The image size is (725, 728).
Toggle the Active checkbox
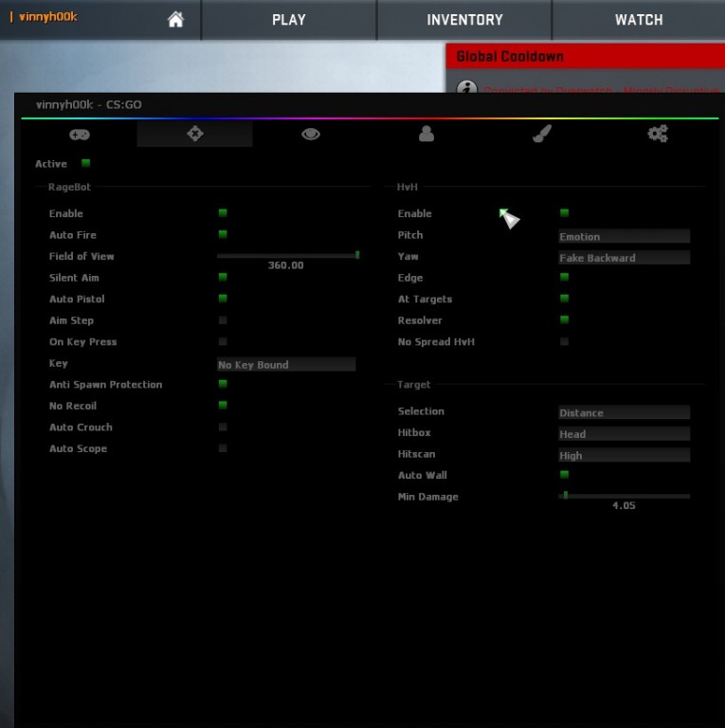pyautogui.click(x=86, y=163)
